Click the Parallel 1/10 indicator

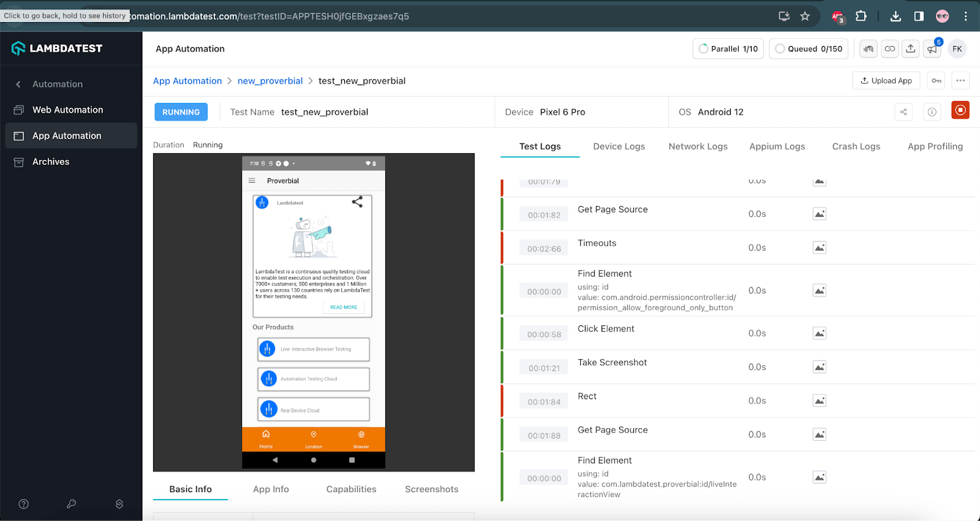(728, 49)
